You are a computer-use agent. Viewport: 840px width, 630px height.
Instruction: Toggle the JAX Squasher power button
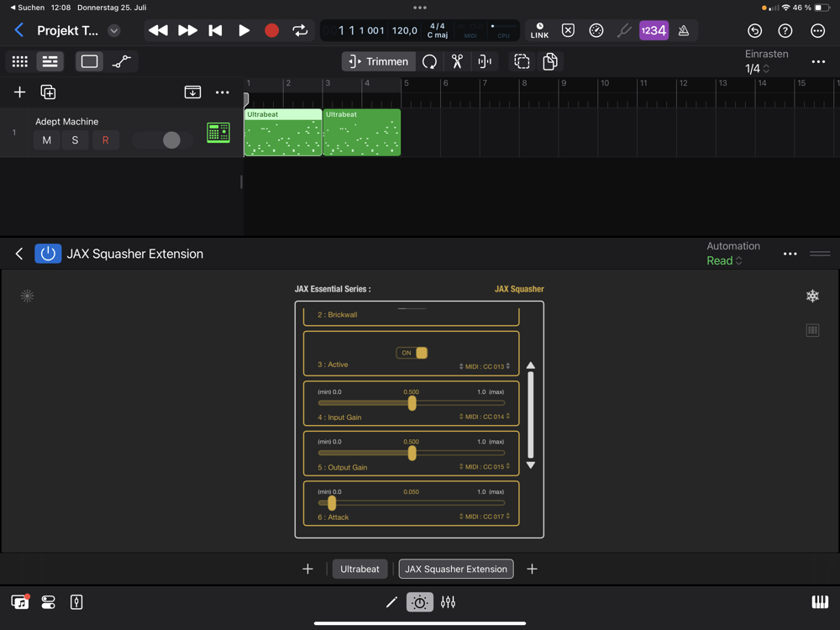pyautogui.click(x=48, y=254)
